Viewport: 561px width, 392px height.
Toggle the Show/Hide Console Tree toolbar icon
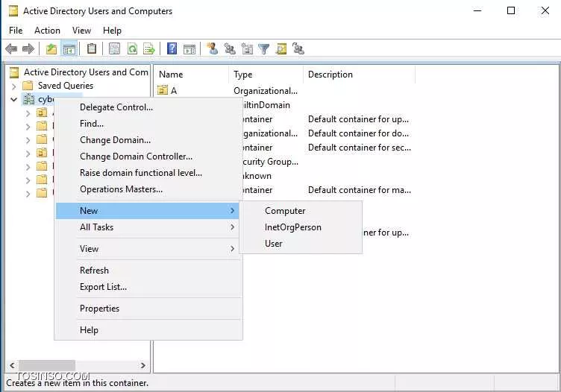click(69, 48)
